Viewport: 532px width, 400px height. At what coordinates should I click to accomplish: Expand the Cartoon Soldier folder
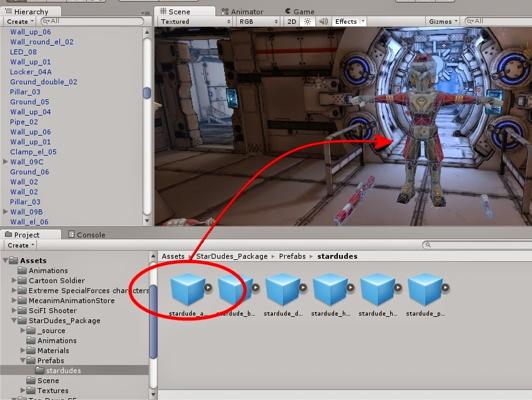click(14, 280)
